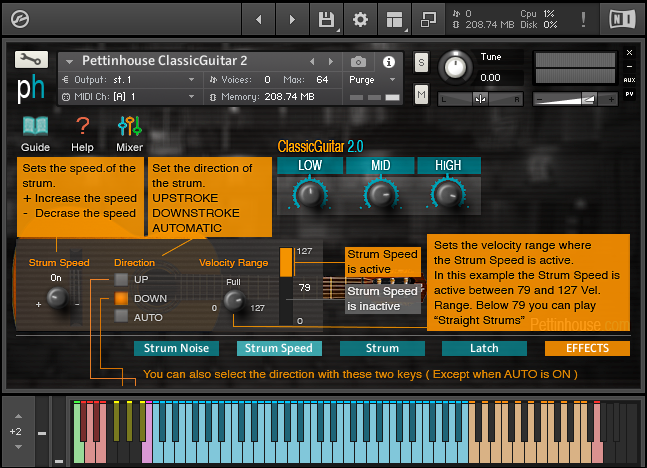Click the camera snapshot icon
Screen dimensions: 647x468
[x=360, y=62]
